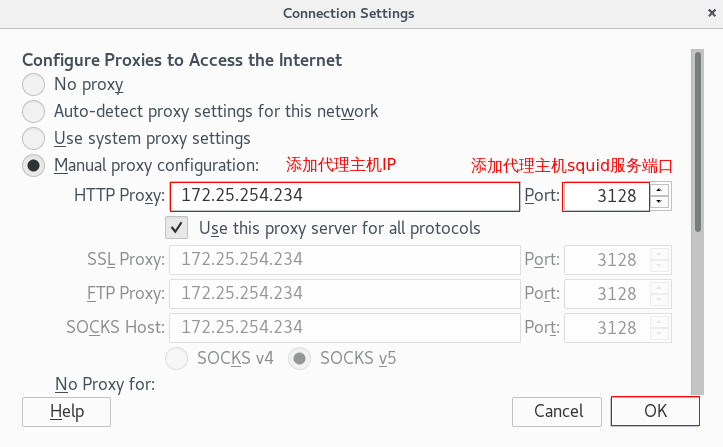
Task: Decrease HTTP port with down arrow
Action: [659, 203]
